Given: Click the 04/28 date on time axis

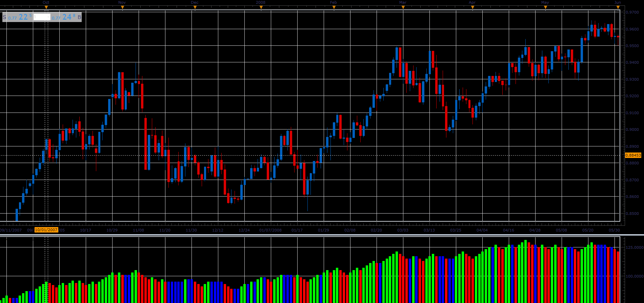Looking at the screenshot, I should click(x=535, y=230).
